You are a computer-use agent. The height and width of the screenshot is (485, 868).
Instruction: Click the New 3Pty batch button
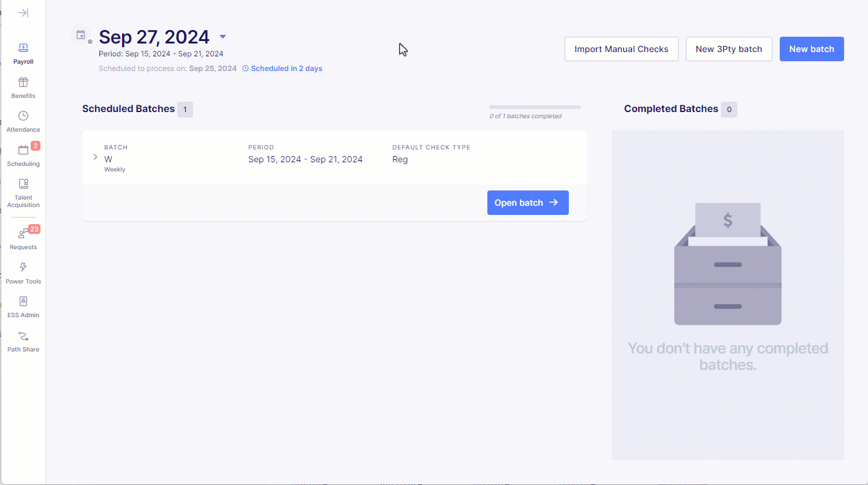tap(729, 49)
